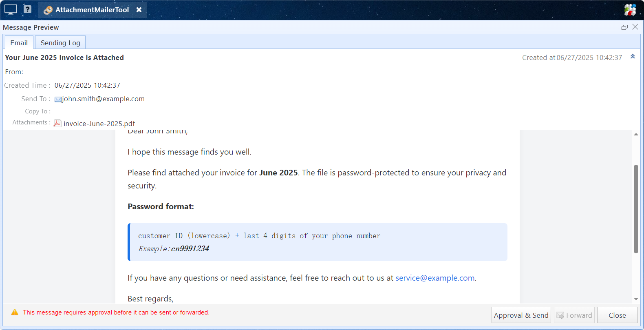Viewport: 644px width, 330px height.
Task: Click the subject Your June 2025 Invoice is Attached
Action: [x=64, y=58]
